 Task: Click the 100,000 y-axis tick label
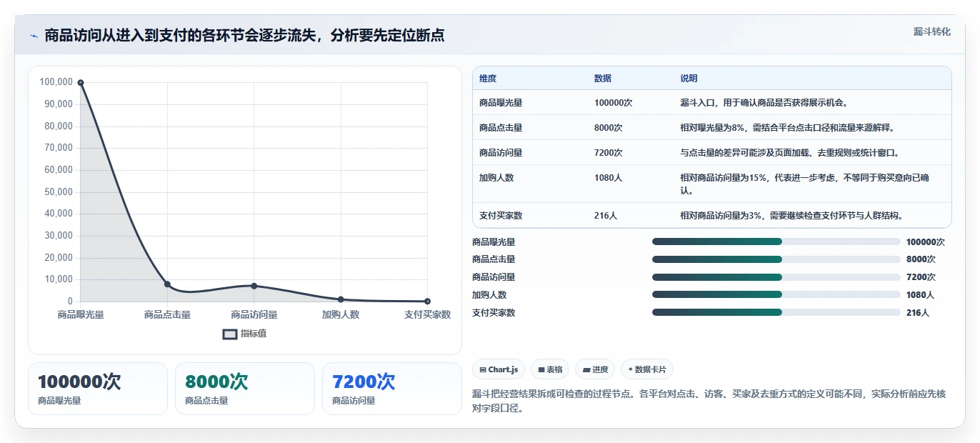point(56,82)
